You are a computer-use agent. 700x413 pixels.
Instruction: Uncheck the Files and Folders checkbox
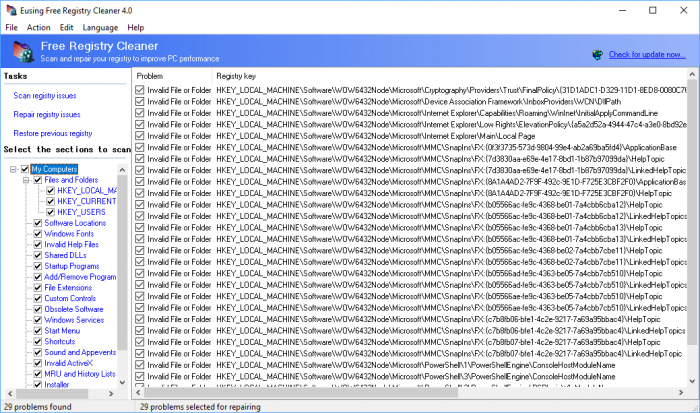38,180
